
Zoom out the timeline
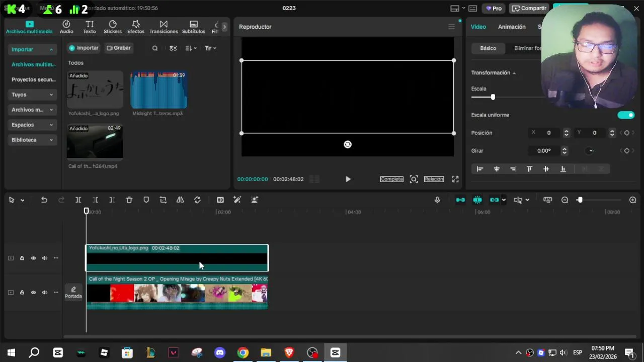(x=565, y=200)
